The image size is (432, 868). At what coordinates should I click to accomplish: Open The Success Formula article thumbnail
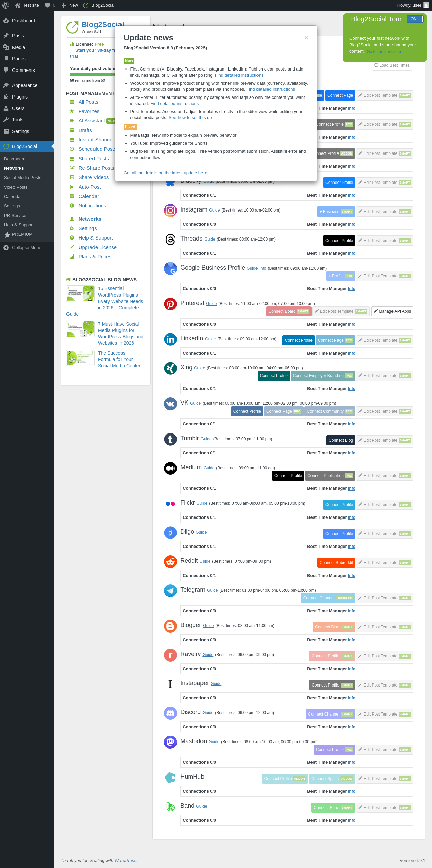coord(80,358)
